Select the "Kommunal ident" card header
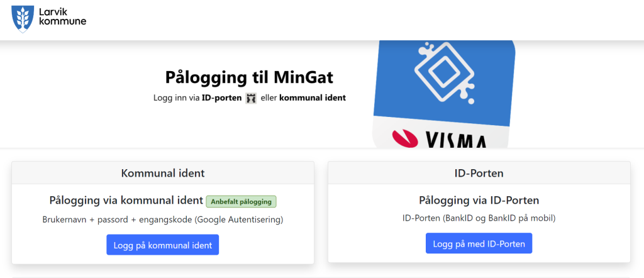Screen dimensions: 644x278 (163, 173)
